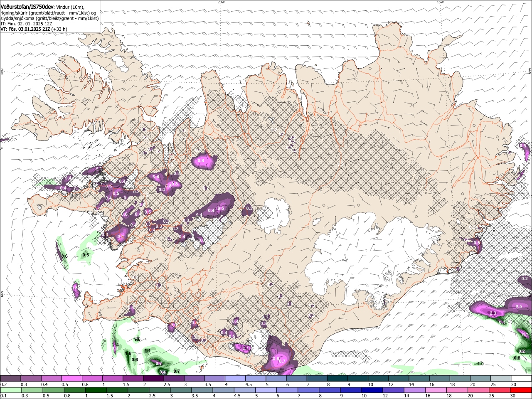Pick the dark teal 8–9 swatch, upper legend row
The height and width of the screenshot is (399, 532).
click(x=337, y=378)
